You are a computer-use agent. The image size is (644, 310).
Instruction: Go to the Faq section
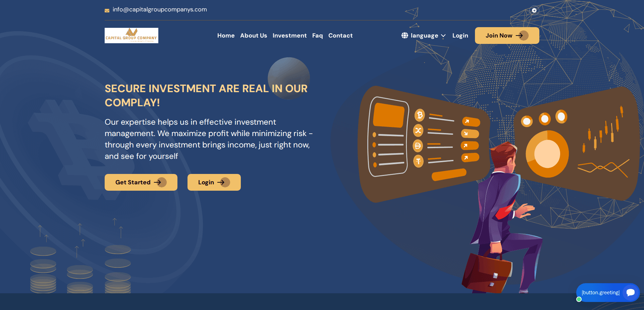(317, 36)
